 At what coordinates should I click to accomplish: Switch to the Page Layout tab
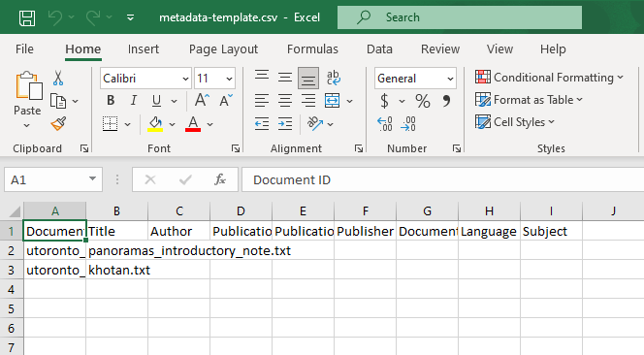[x=223, y=49]
